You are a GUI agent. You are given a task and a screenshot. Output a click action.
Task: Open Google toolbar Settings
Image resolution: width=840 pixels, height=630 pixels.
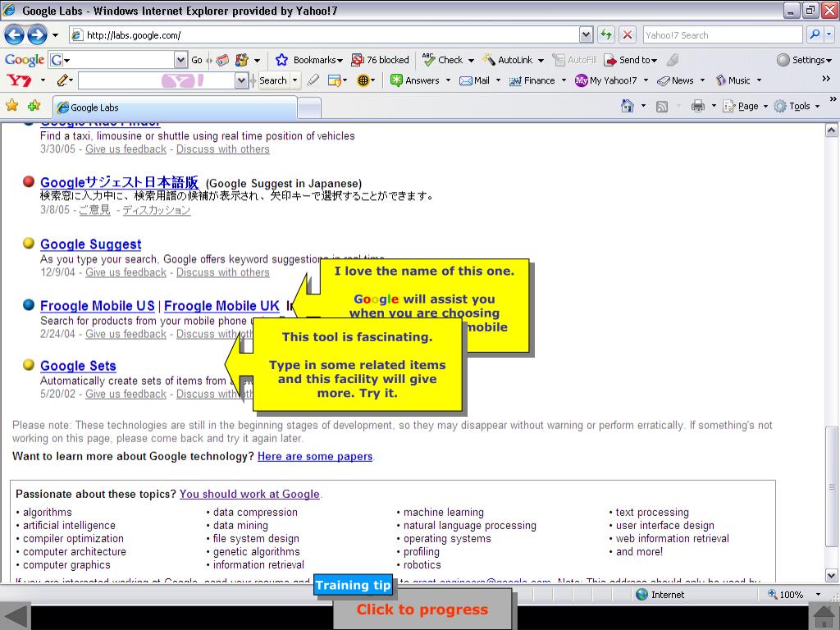(804, 59)
